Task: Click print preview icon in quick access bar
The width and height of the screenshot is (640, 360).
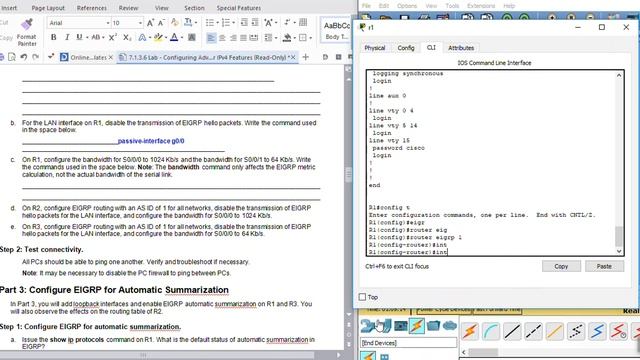Action: point(12,57)
